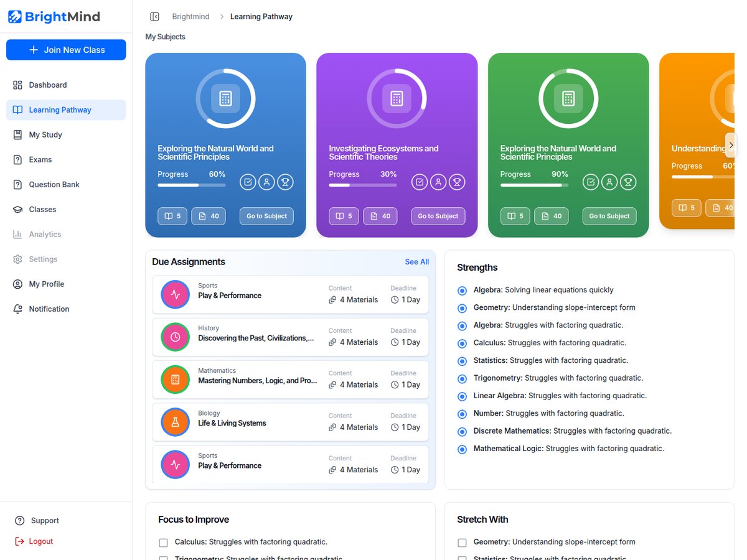Click Go to Subject on the green card

pyautogui.click(x=609, y=216)
